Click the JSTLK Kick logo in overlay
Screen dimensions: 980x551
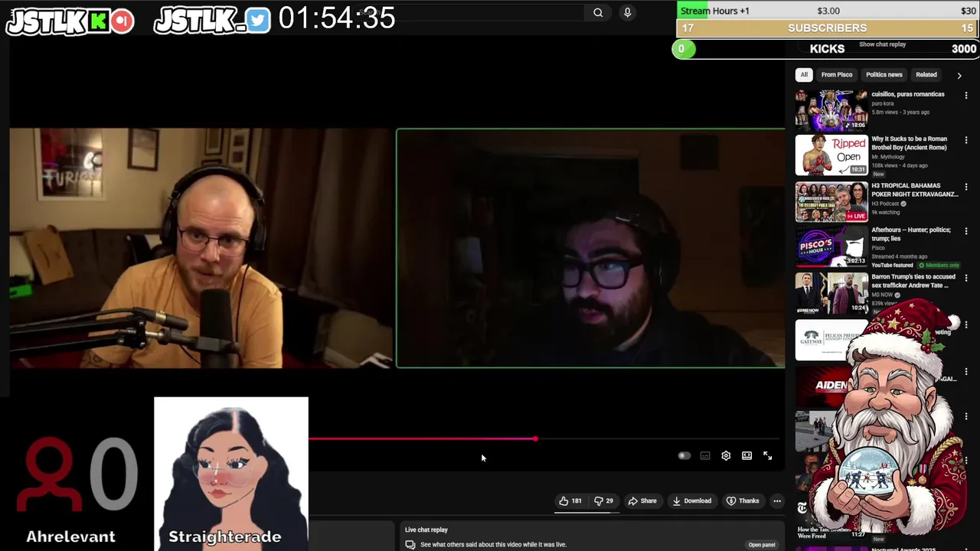point(70,21)
